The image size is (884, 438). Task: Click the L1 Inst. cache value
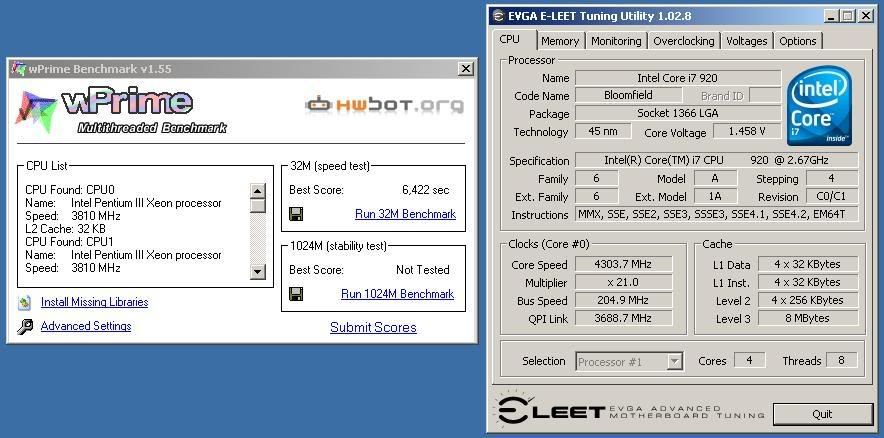point(807,282)
